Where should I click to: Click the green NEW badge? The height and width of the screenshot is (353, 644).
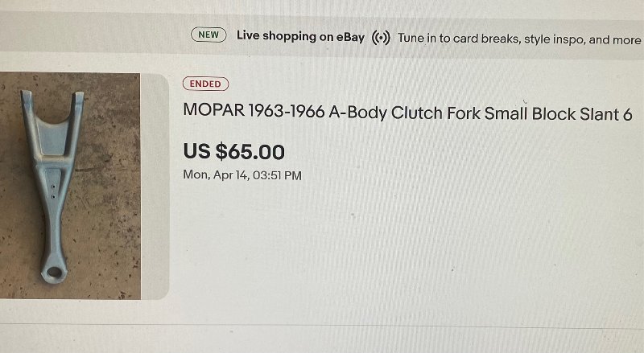(x=208, y=35)
